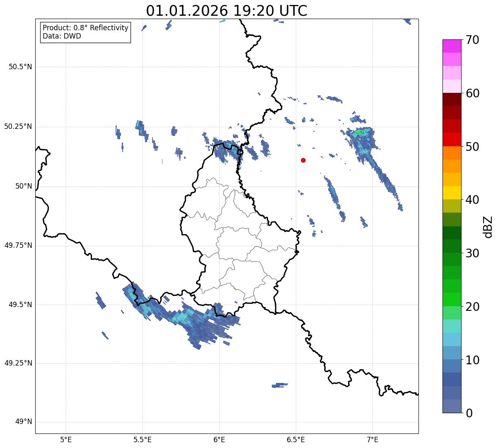Viewport: 498px width, 448px height.
Task: Click the 7°E longitude label
Action: tap(372, 439)
